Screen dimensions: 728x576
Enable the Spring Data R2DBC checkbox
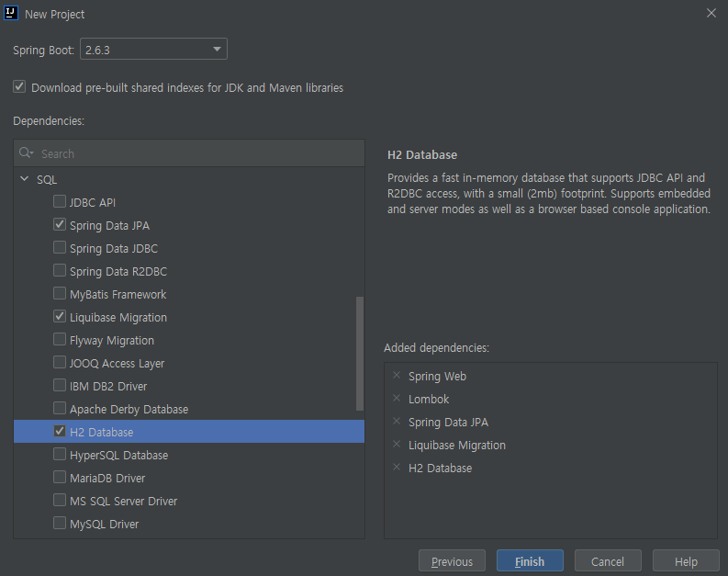tap(60, 270)
